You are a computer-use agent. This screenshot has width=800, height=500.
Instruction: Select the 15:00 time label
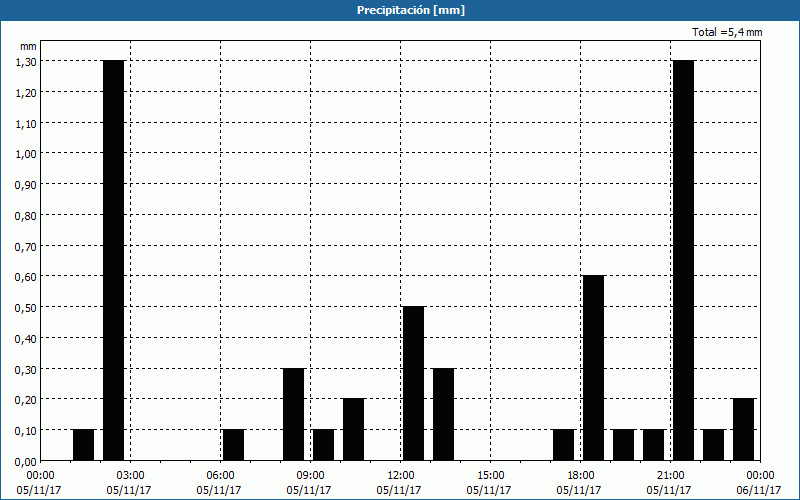click(490, 476)
